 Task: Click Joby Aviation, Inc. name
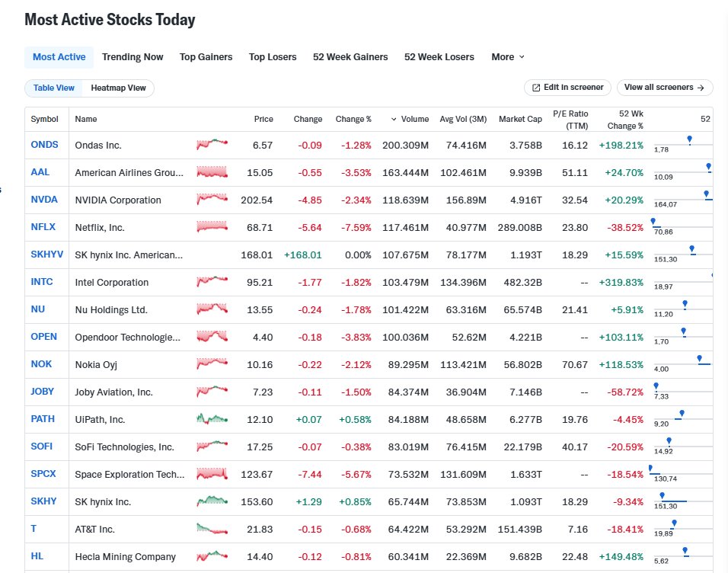[113, 392]
